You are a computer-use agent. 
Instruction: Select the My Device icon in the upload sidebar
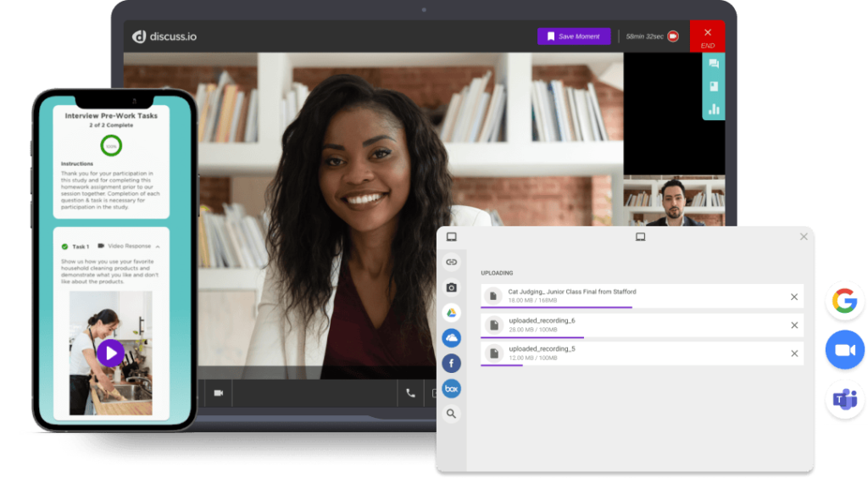click(452, 236)
